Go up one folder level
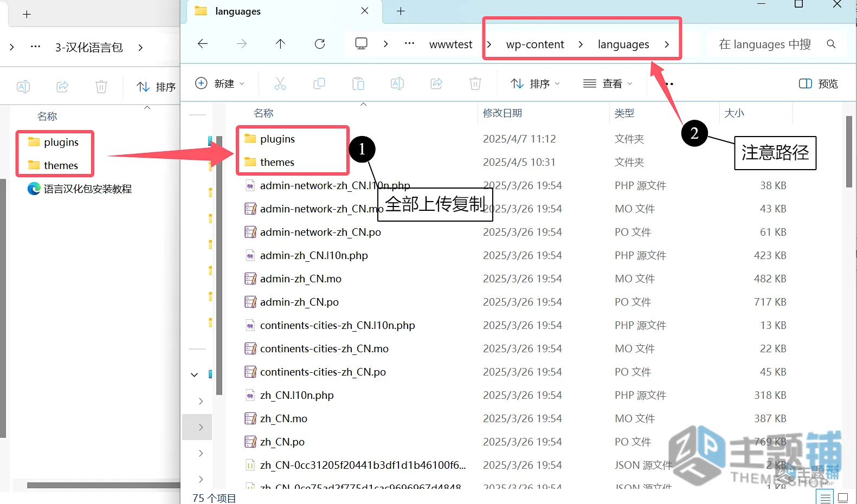Viewport: 857px width, 504px height. (280, 44)
